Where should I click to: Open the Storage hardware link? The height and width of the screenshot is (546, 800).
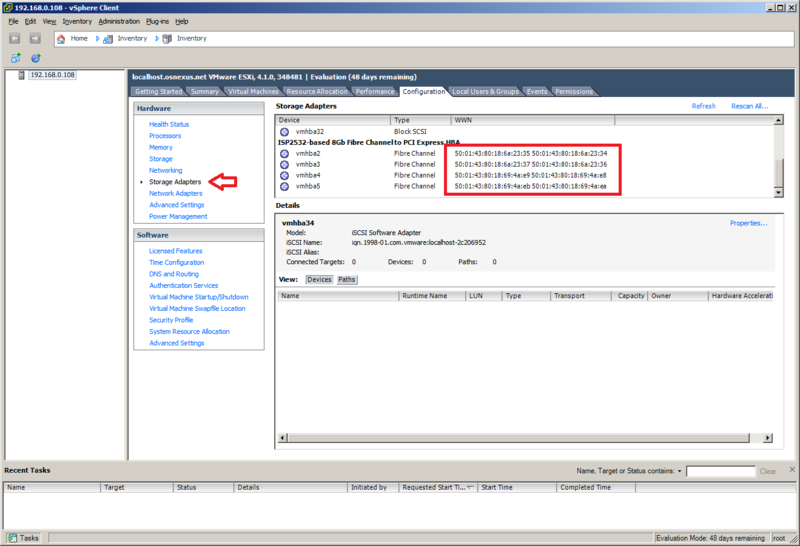point(161,159)
